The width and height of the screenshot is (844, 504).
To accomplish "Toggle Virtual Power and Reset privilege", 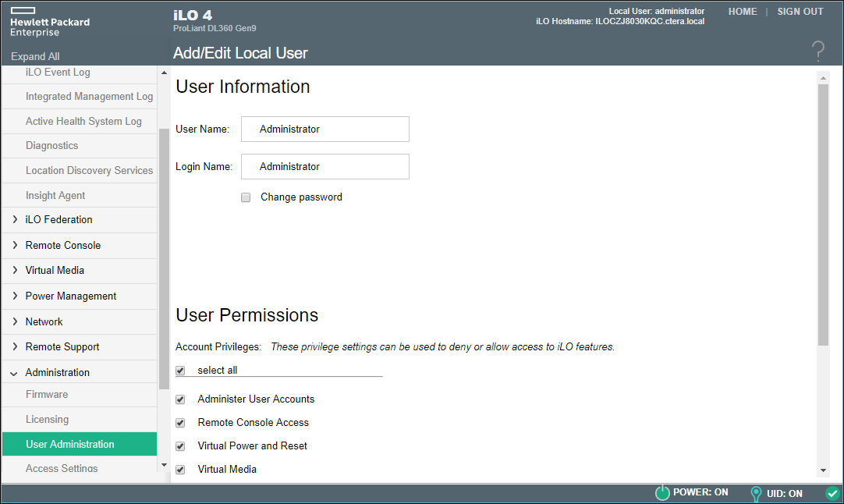I will [180, 446].
